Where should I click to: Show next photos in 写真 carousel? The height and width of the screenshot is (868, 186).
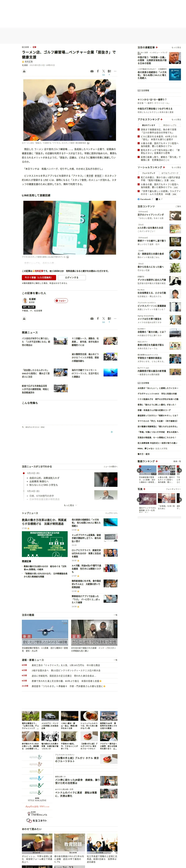pyautogui.click(x=180, y=500)
